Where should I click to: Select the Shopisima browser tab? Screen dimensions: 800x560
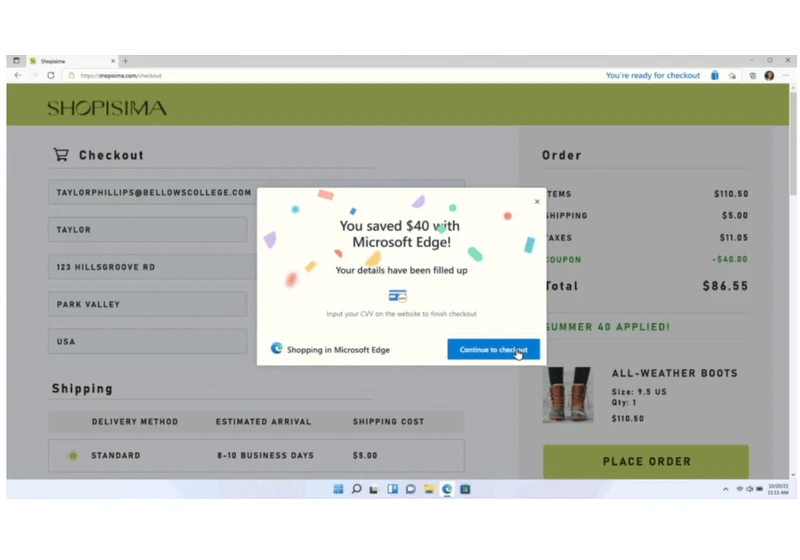tap(71, 61)
